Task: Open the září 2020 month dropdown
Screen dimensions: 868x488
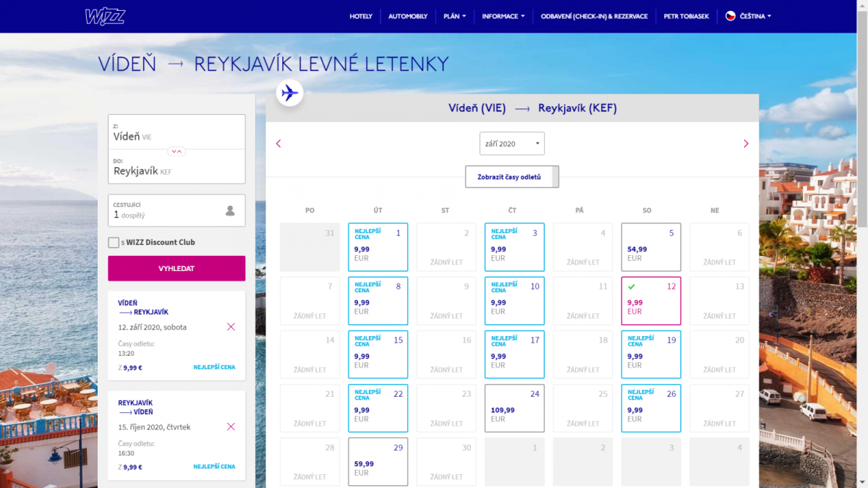Action: [x=511, y=144]
